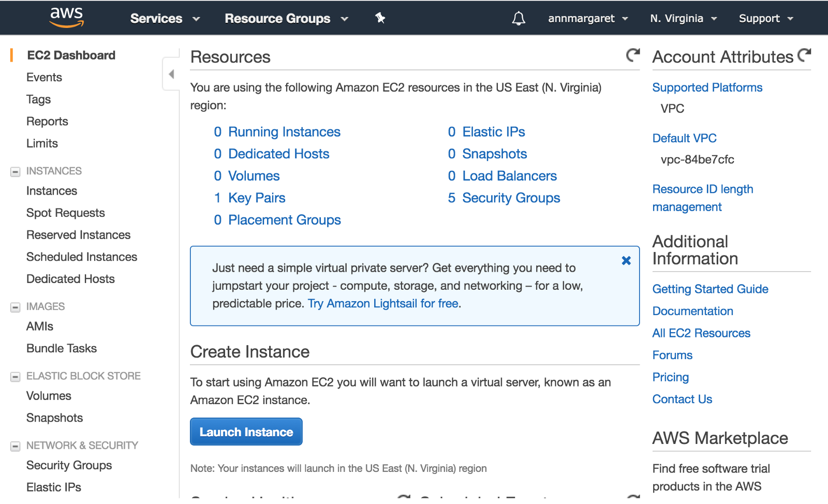Collapse the NETWORK & SECURITY section
828x504 pixels.
tap(16, 446)
